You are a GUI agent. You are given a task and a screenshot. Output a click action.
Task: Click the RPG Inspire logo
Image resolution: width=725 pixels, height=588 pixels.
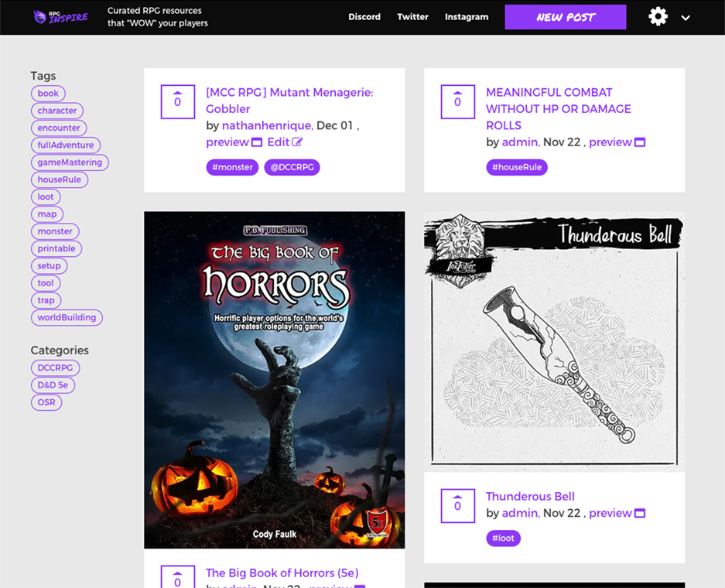pyautogui.click(x=60, y=17)
